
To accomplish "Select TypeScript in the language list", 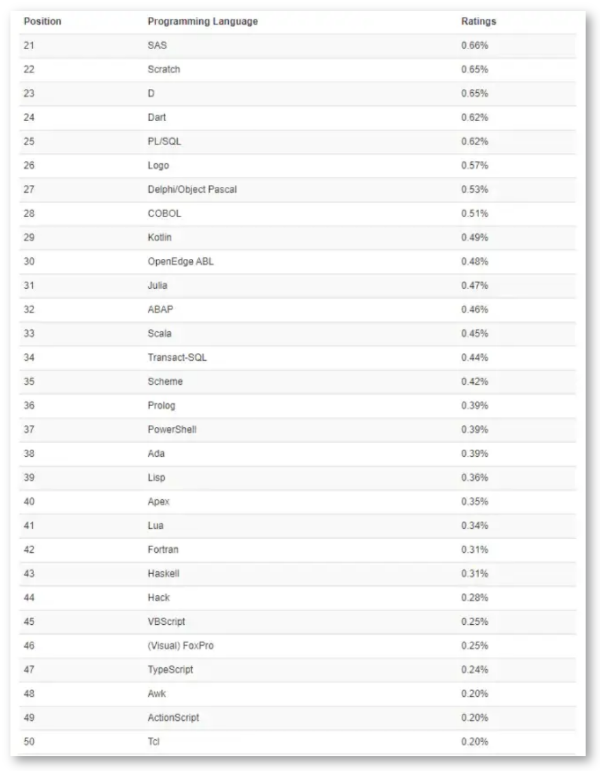I will (x=170, y=669).
